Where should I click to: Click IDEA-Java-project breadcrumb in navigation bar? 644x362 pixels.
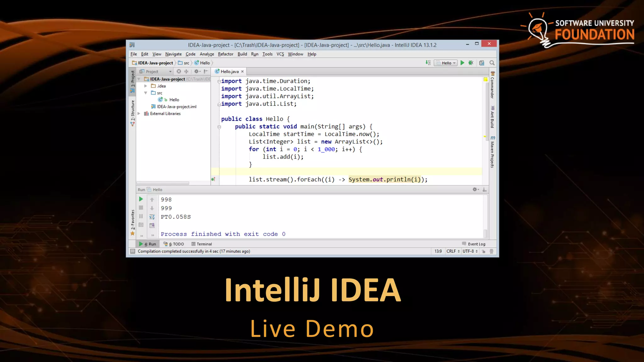(153, 63)
